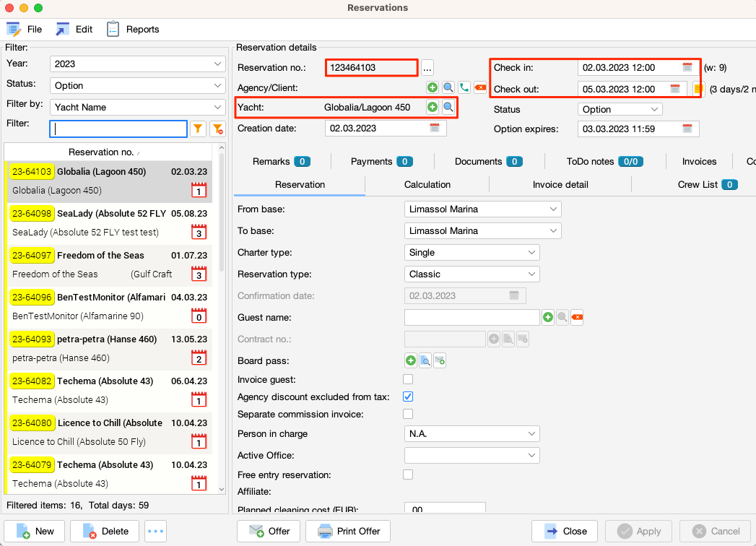Image resolution: width=756 pixels, height=546 pixels.
Task: Click the red clear Agency/Client icon
Action: point(480,87)
